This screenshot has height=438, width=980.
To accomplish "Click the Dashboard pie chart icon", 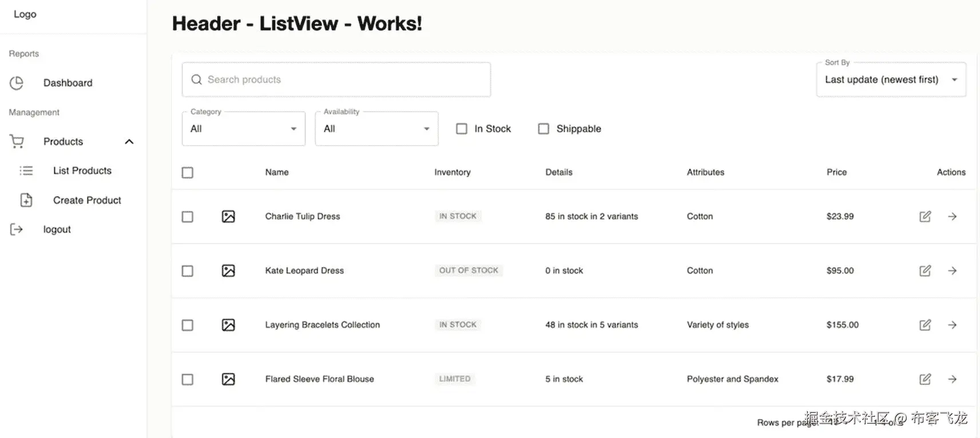I will (x=17, y=83).
